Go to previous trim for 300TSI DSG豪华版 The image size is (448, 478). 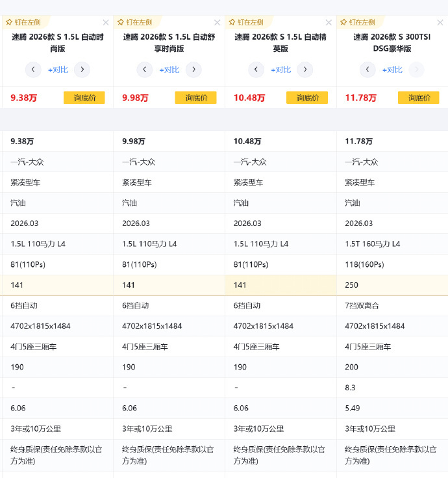367,69
